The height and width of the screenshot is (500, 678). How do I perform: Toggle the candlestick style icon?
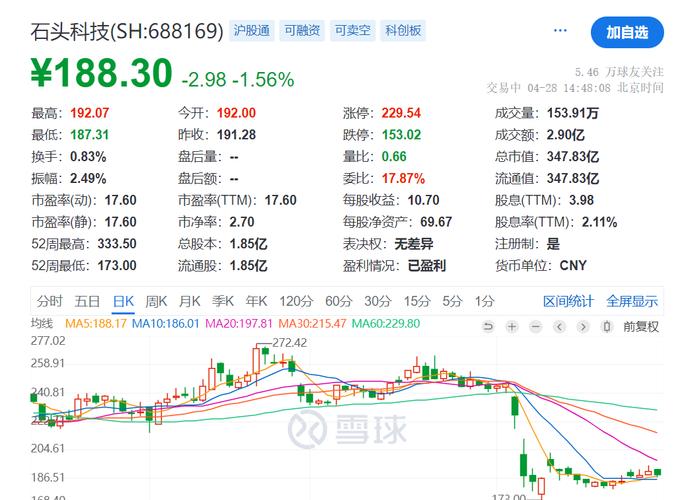click(607, 327)
